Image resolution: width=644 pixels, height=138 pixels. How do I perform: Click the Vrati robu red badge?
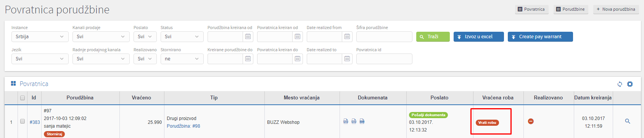click(487, 123)
